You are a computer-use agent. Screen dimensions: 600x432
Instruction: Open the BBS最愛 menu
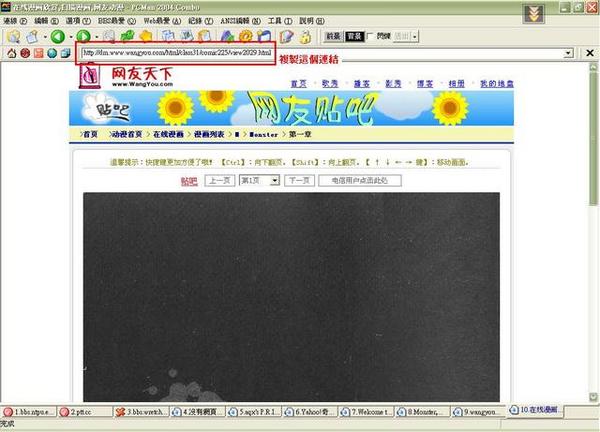coord(117,21)
